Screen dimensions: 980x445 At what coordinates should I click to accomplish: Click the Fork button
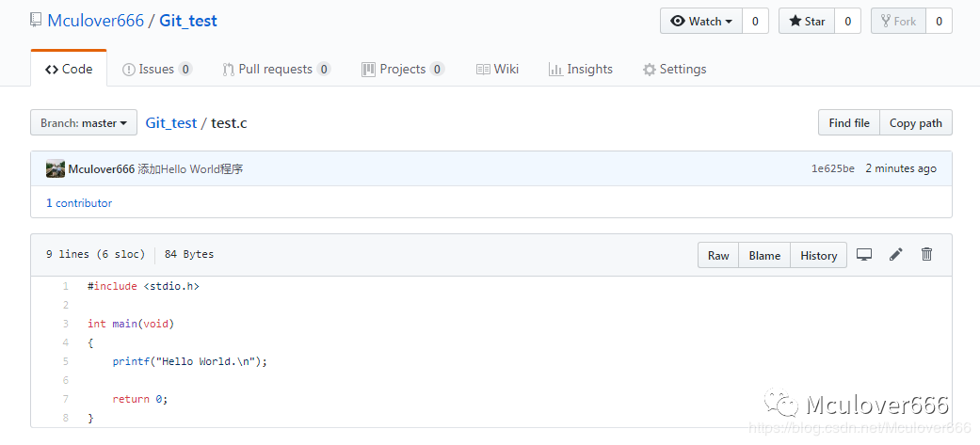point(898,22)
